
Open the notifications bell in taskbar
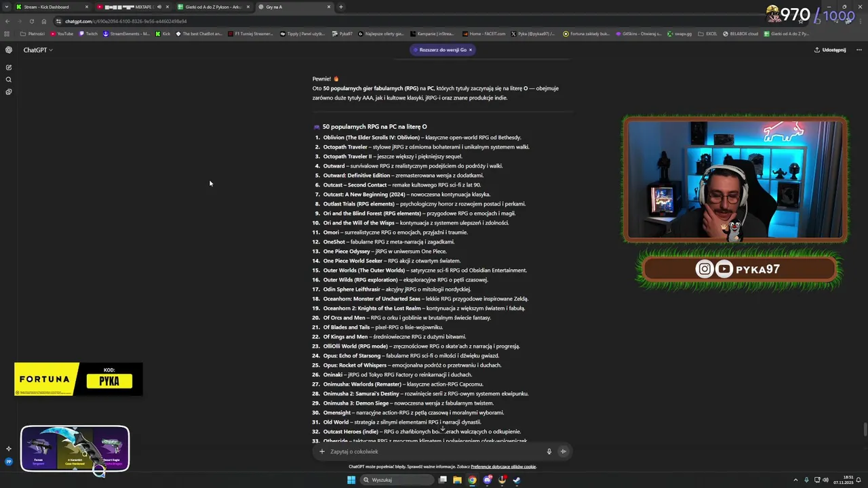click(859, 480)
